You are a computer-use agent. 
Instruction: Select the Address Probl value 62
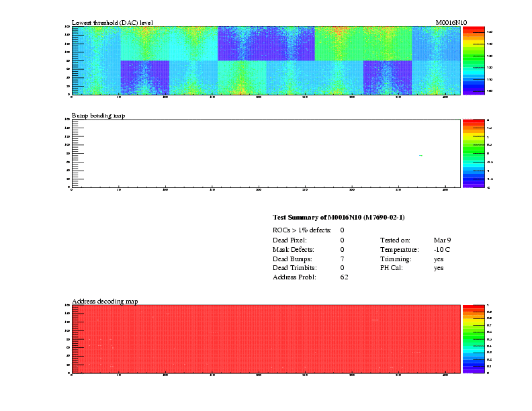point(344,277)
